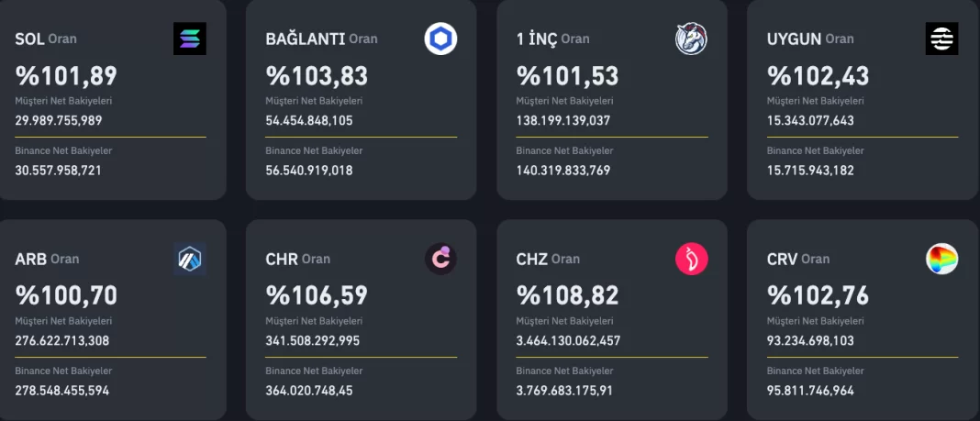
Task: Click the ARB ratio value %100,70
Action: coord(66,295)
